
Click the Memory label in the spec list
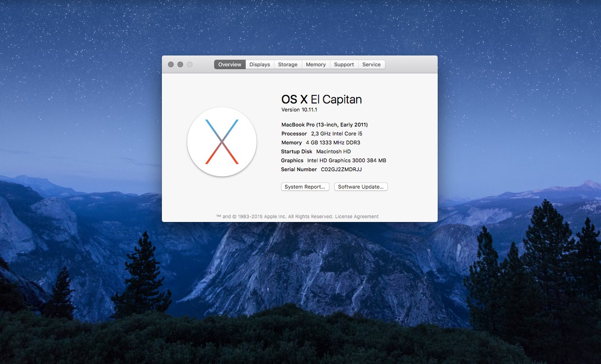click(292, 142)
